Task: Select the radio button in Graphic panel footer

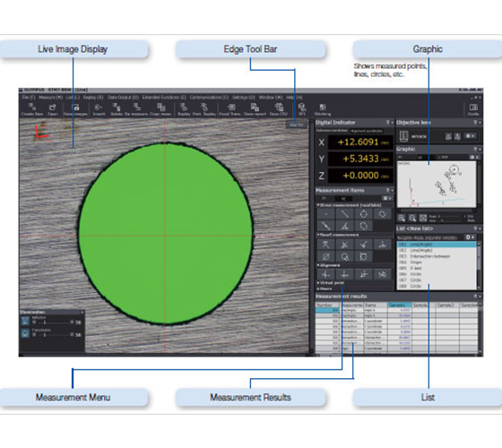Action: point(465,217)
